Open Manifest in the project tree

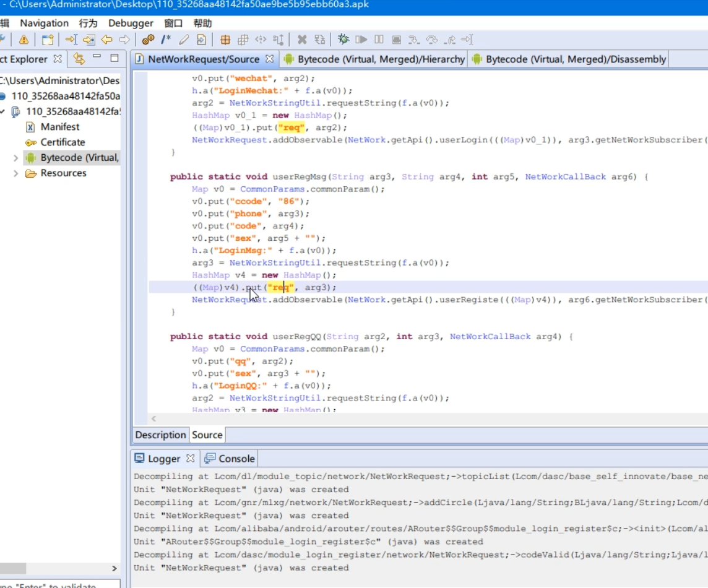click(x=60, y=127)
